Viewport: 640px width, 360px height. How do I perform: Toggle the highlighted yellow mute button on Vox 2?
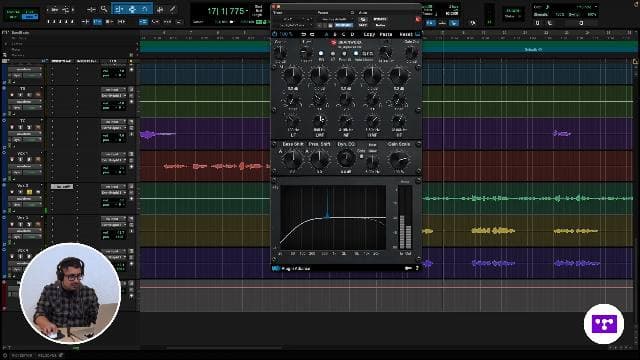(x=29, y=191)
